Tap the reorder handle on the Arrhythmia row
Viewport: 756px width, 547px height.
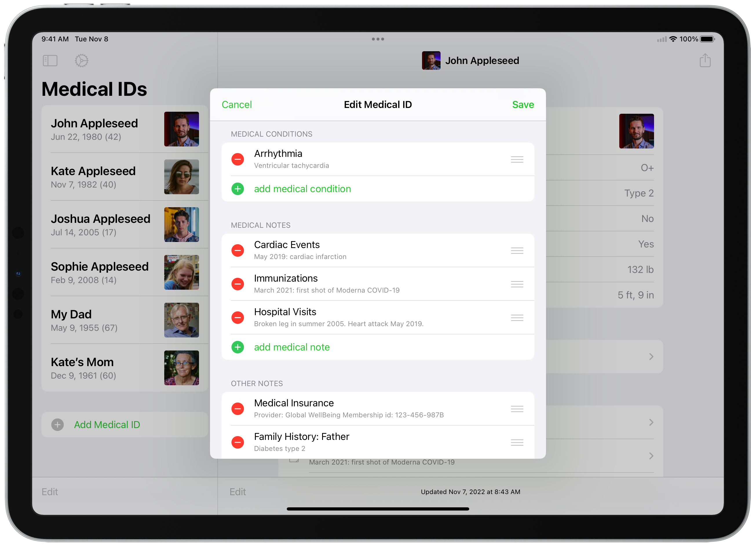[517, 159]
